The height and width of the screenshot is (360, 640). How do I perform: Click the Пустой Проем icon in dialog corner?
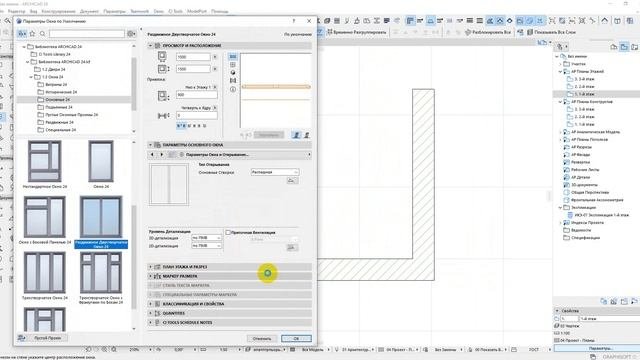[22, 338]
